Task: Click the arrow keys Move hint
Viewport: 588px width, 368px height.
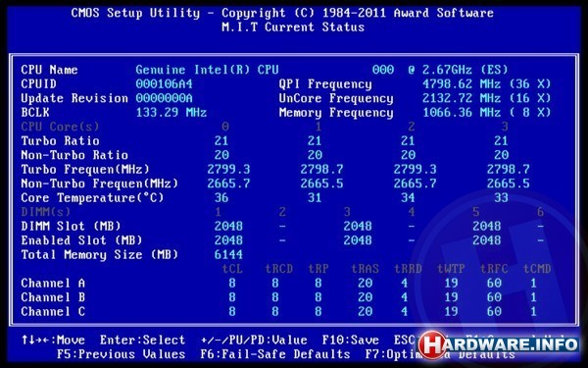Action: [x=53, y=341]
